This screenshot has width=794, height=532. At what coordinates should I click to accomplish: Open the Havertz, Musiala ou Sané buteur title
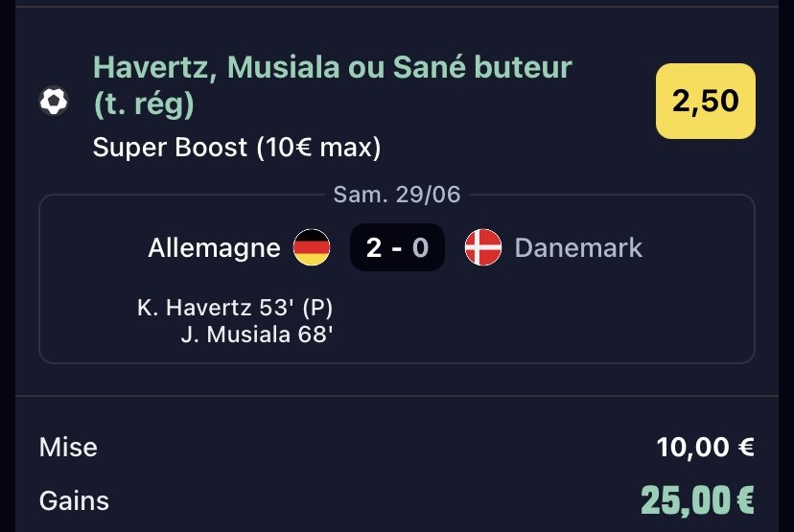332,85
